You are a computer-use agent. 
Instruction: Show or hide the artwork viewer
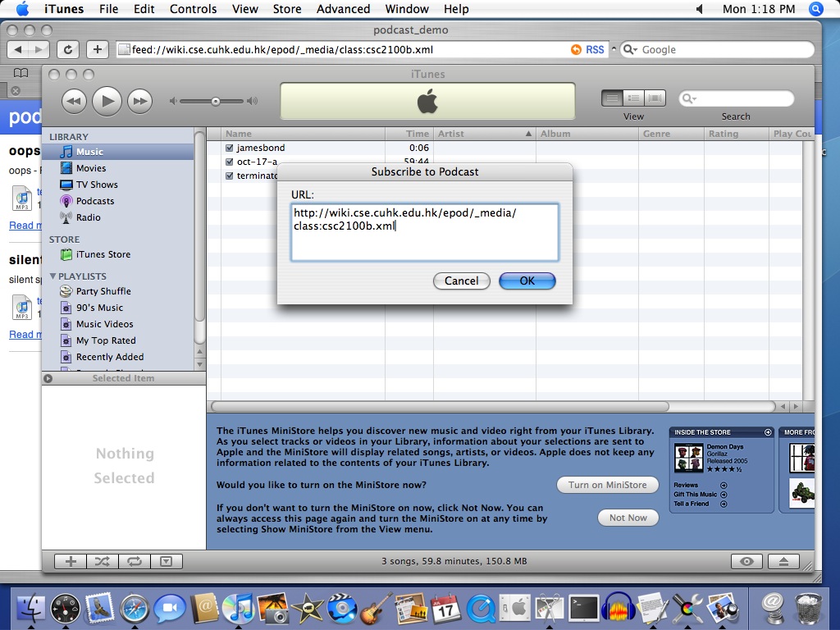click(x=166, y=561)
